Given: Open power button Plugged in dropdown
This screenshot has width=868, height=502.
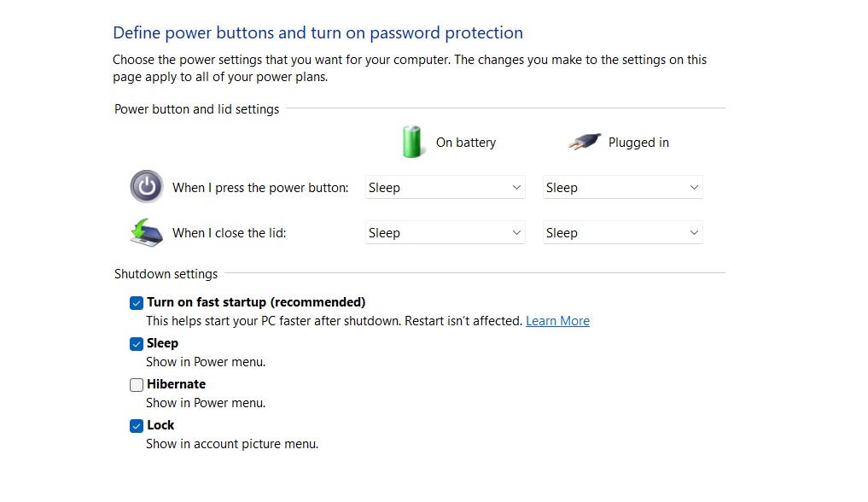Looking at the screenshot, I should (x=622, y=188).
